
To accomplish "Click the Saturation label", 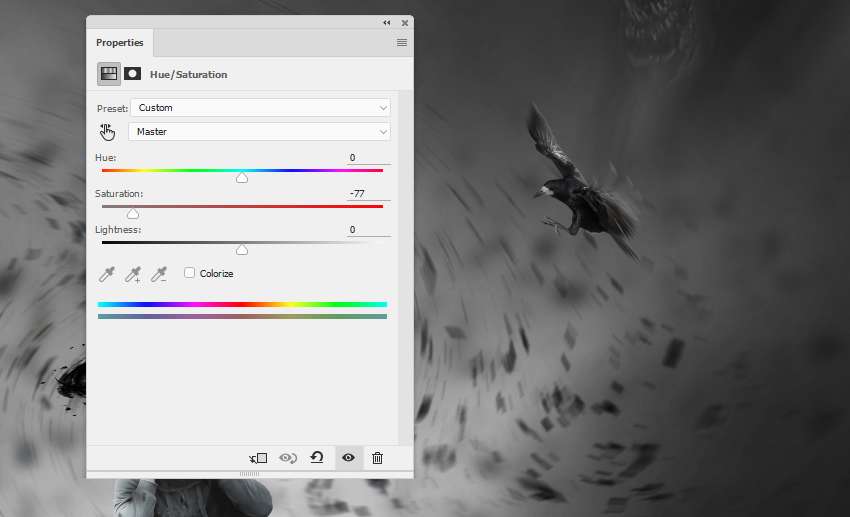I will [119, 193].
